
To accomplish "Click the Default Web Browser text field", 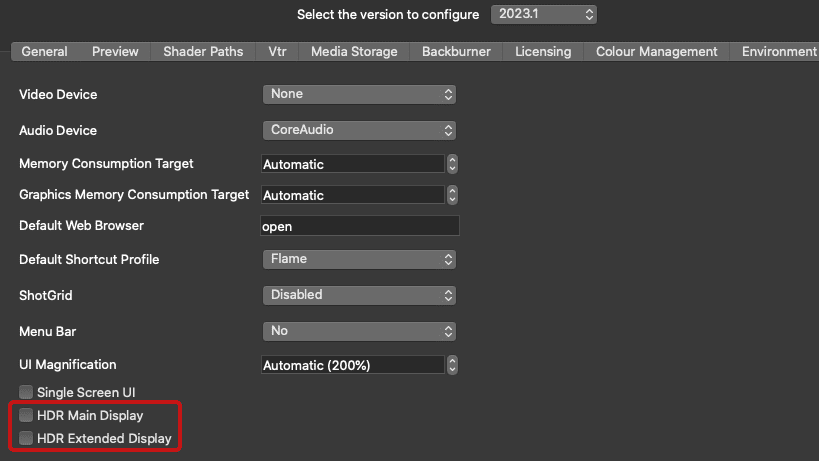I will (x=359, y=227).
